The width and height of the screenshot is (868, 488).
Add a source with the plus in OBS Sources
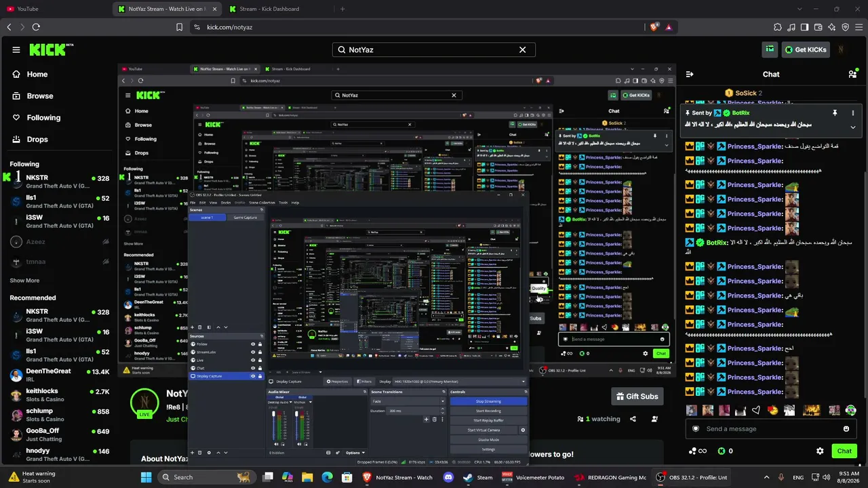pyautogui.click(x=192, y=453)
